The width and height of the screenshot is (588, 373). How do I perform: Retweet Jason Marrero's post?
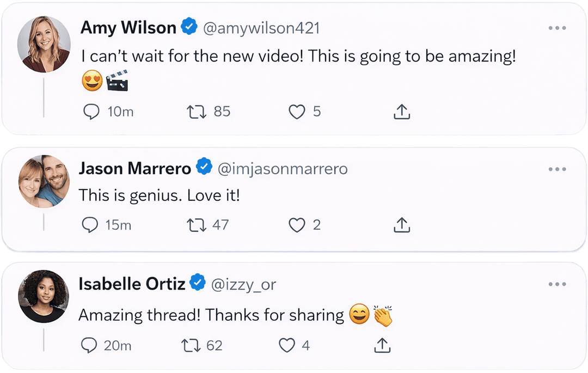196,225
